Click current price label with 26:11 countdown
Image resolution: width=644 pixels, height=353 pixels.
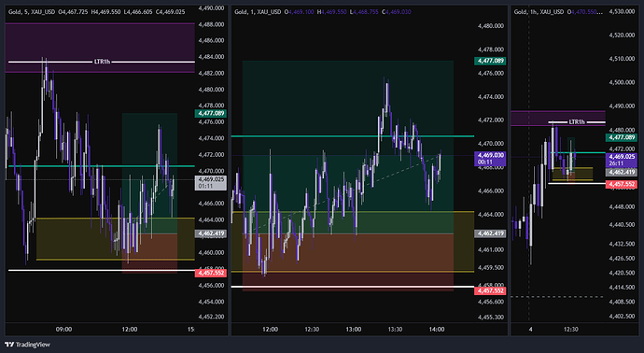pyautogui.click(x=622, y=160)
